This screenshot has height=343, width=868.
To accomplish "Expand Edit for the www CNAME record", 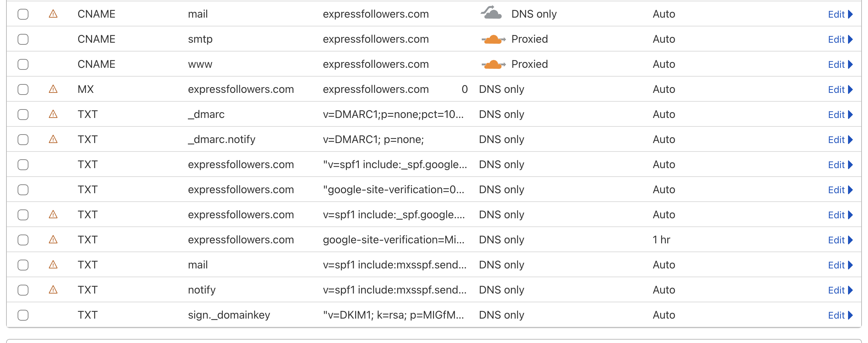I will coord(840,64).
